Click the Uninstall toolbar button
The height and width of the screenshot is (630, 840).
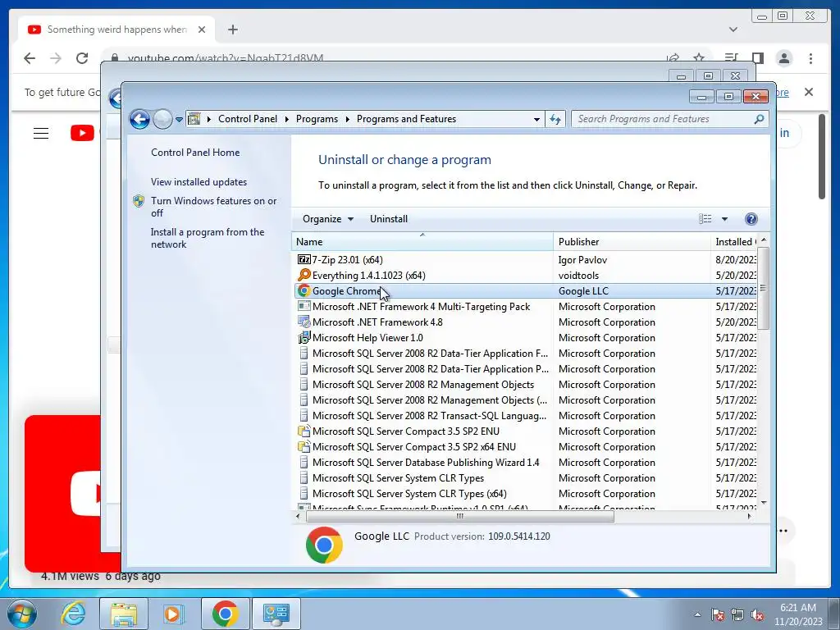[388, 218]
